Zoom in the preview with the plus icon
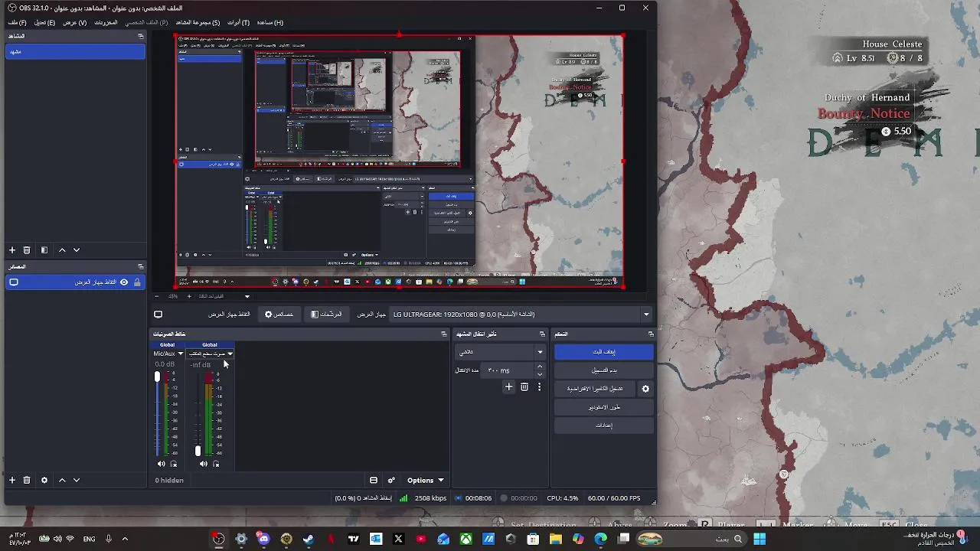Viewport: 980px width, 551px height. [189, 296]
